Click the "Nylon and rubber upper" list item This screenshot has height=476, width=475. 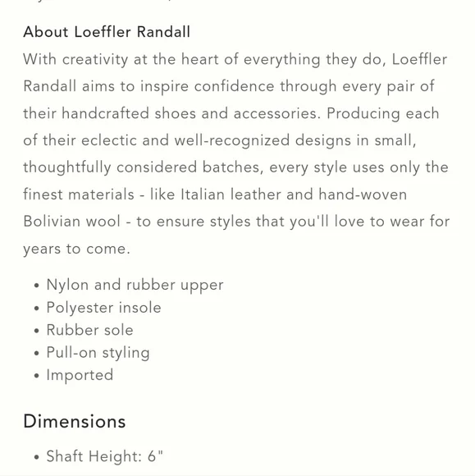pyautogui.click(x=135, y=286)
